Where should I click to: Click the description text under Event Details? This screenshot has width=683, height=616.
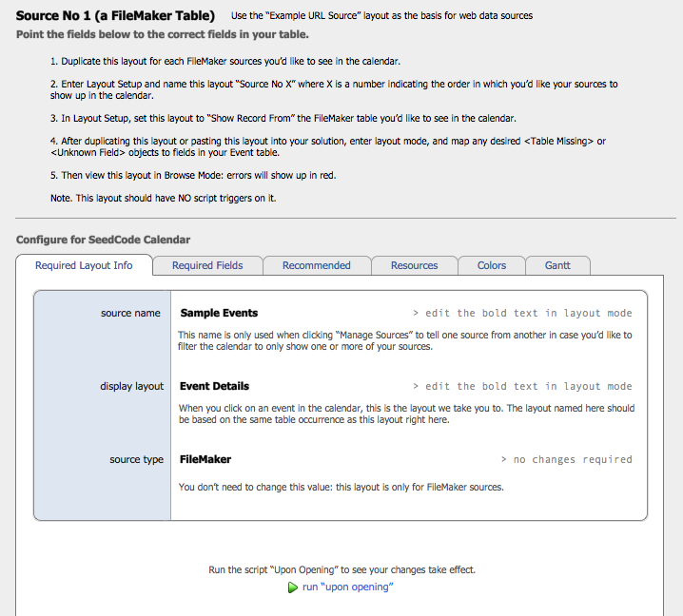click(x=406, y=414)
